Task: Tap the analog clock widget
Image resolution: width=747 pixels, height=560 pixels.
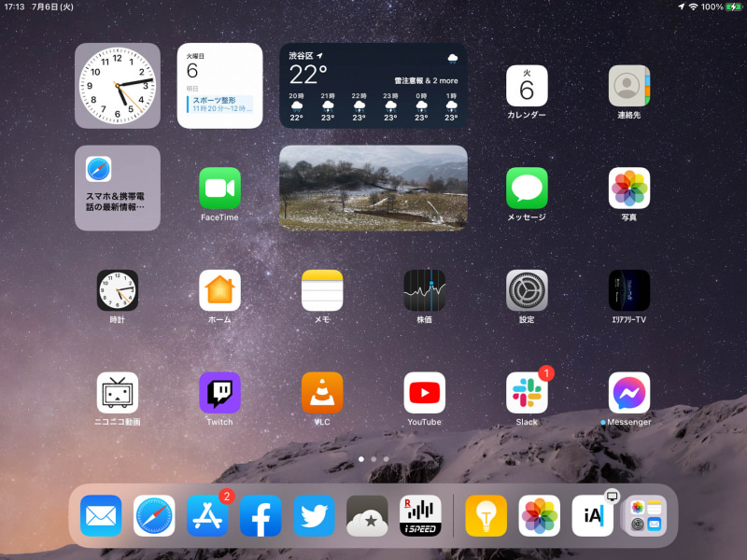Action: [x=118, y=86]
